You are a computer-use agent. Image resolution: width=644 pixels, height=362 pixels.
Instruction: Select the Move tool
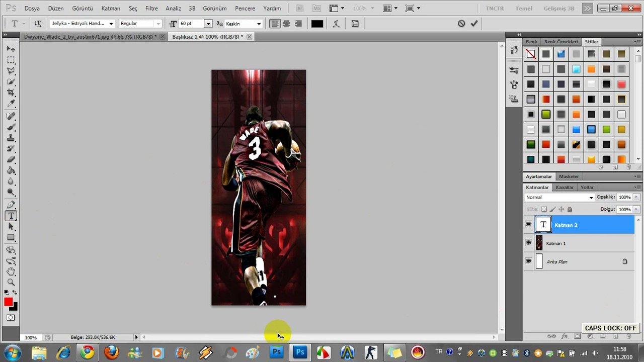tap(11, 49)
